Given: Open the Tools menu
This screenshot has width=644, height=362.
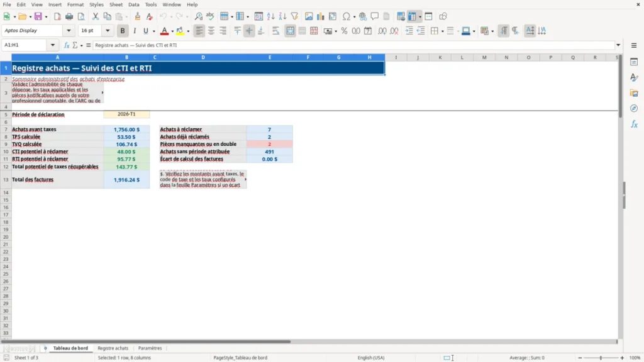Looking at the screenshot, I should [151, 4].
